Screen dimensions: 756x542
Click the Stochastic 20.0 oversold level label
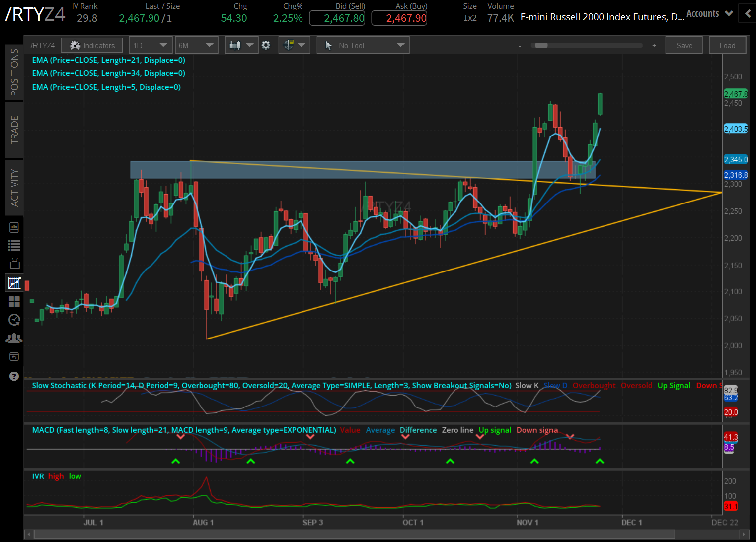click(731, 412)
